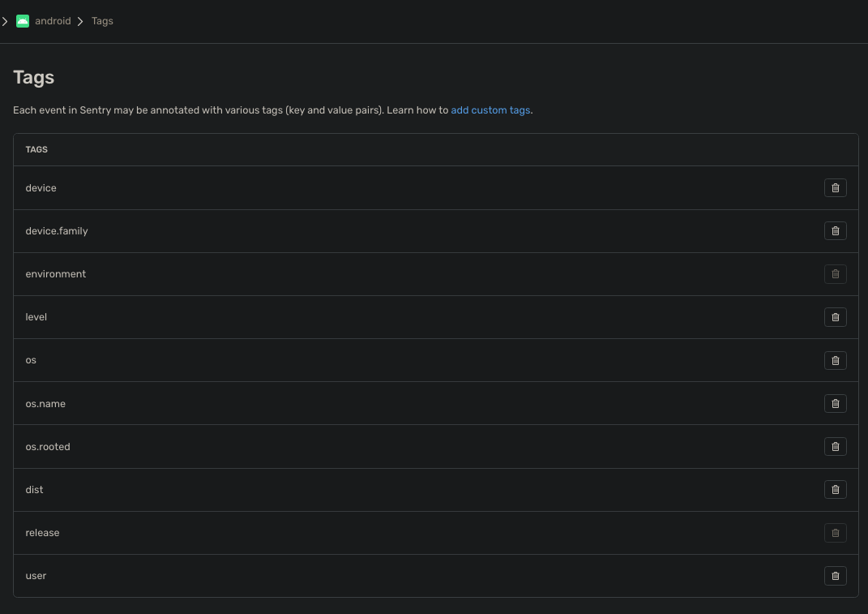Viewport: 868px width, 614px height.
Task: Delete the os.rooted tag
Action: (835, 446)
